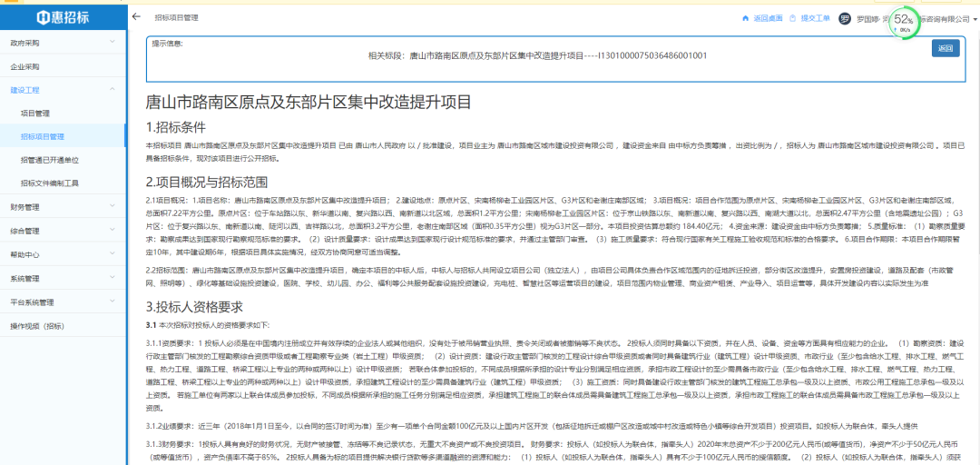Click the clipboard icon beside 提交工单

point(794,18)
